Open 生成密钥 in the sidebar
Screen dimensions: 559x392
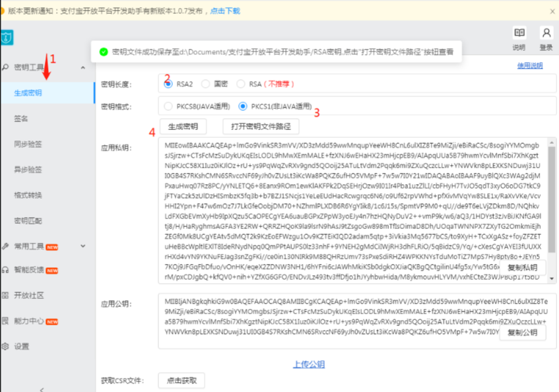(48, 93)
